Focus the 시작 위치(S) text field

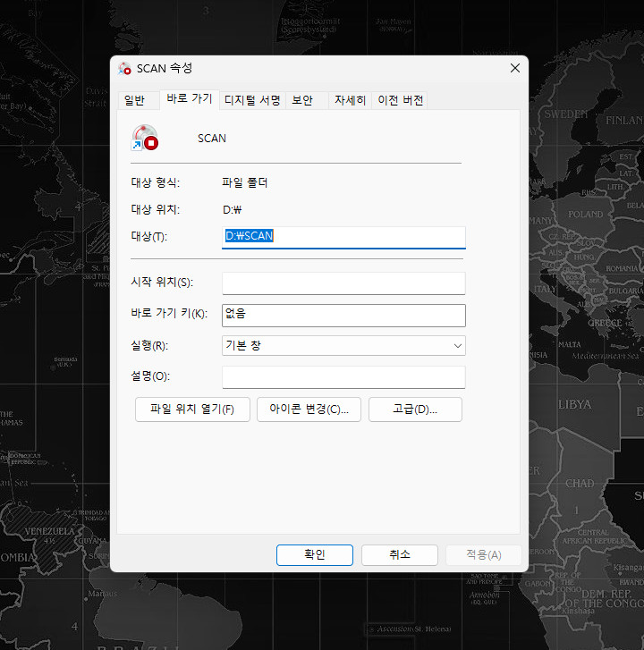343,283
